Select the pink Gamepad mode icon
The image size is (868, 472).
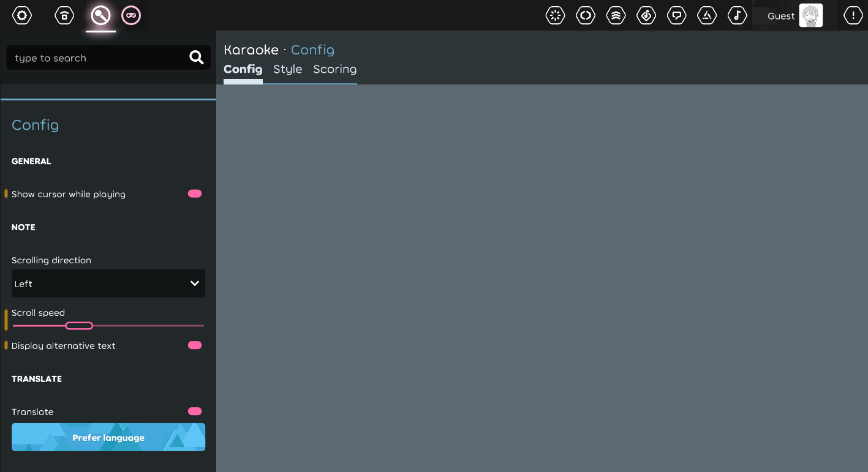(x=131, y=15)
